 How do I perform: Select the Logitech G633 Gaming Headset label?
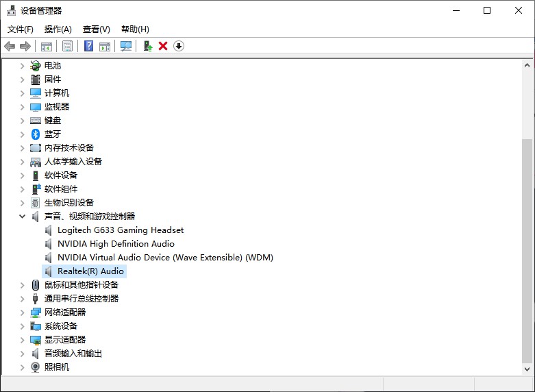pos(121,230)
